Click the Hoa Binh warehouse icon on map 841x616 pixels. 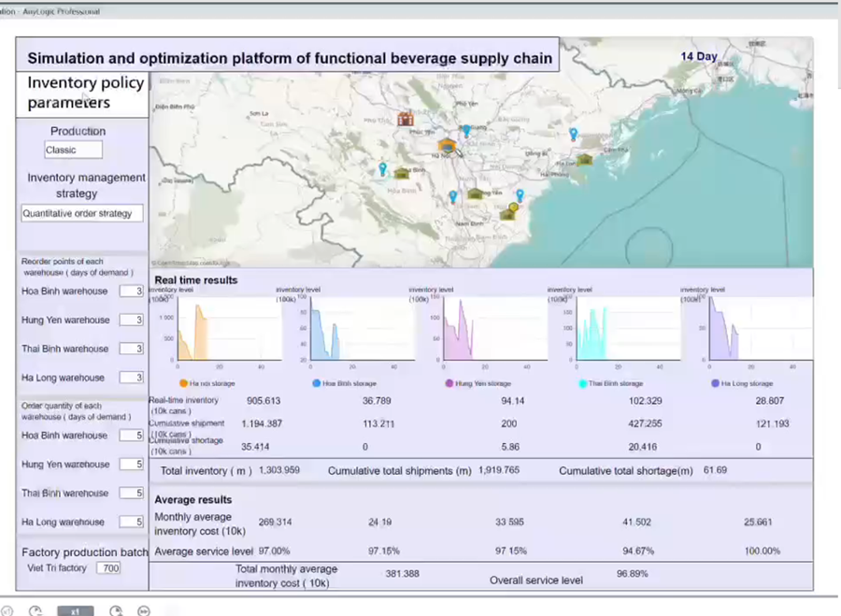tap(402, 173)
